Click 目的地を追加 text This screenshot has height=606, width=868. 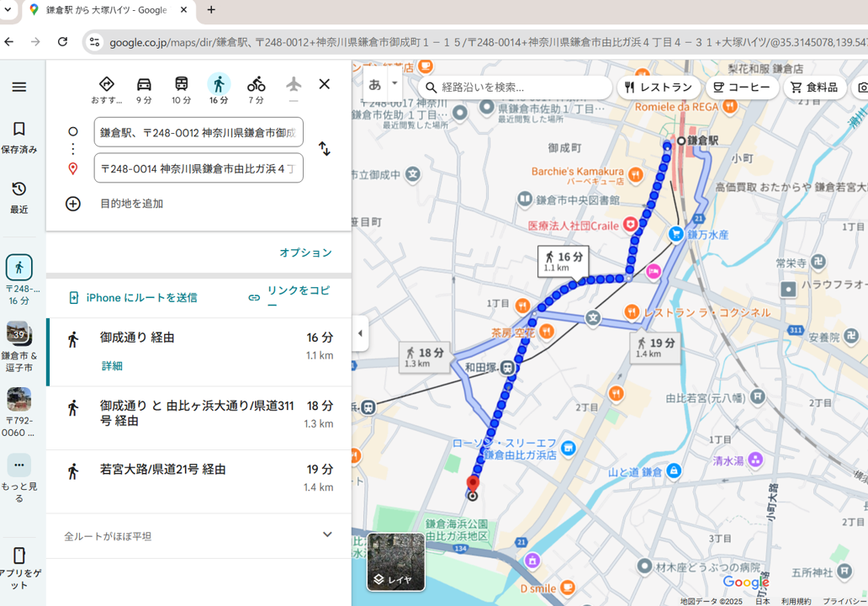132,204
